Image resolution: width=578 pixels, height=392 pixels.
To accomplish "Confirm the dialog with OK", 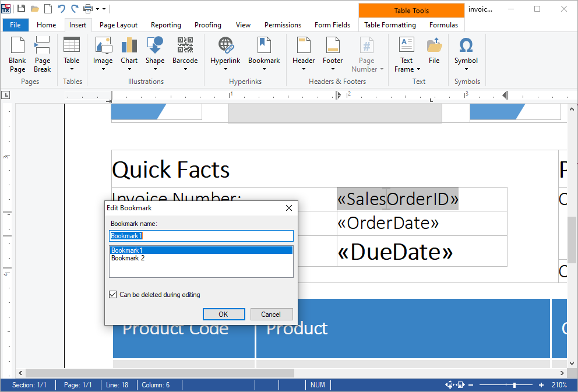I will 223,314.
